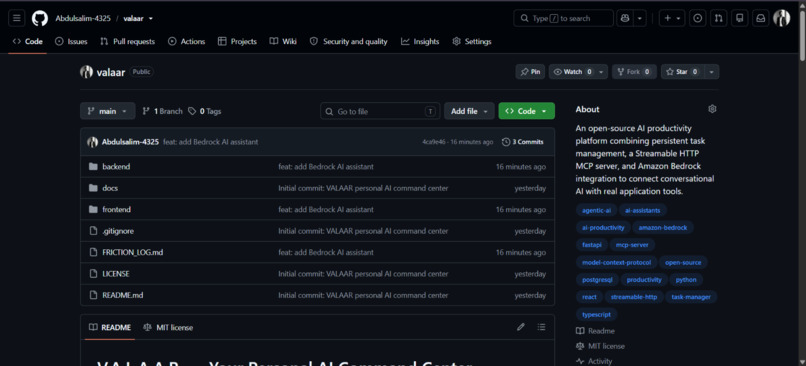Open the Security and quality tab

(x=349, y=42)
